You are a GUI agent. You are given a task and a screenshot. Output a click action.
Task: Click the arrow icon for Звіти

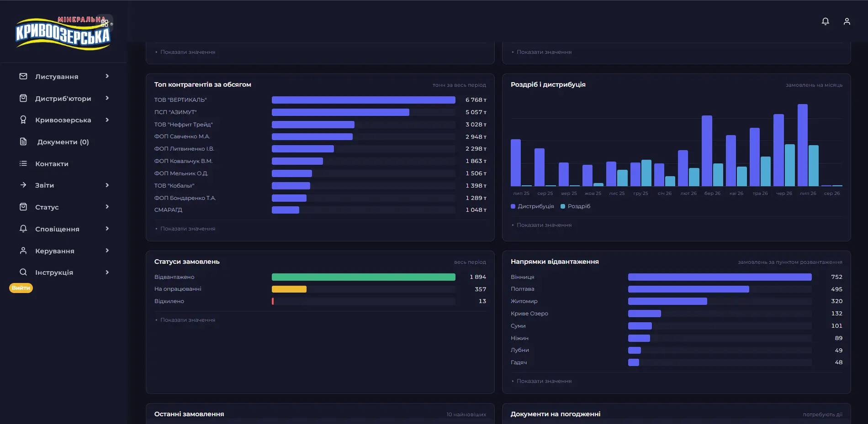tap(23, 185)
